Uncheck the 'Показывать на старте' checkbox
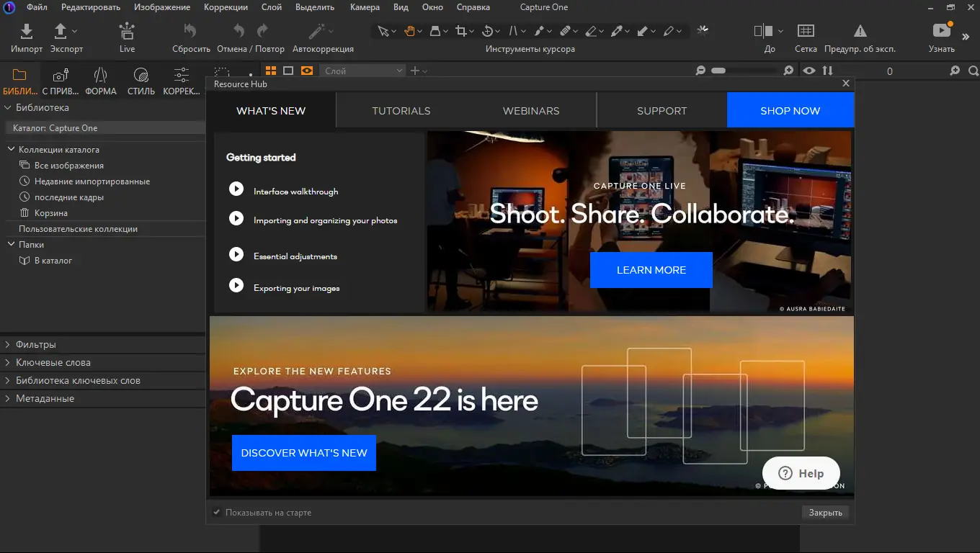Screen dimensions: 980x553 coord(216,513)
